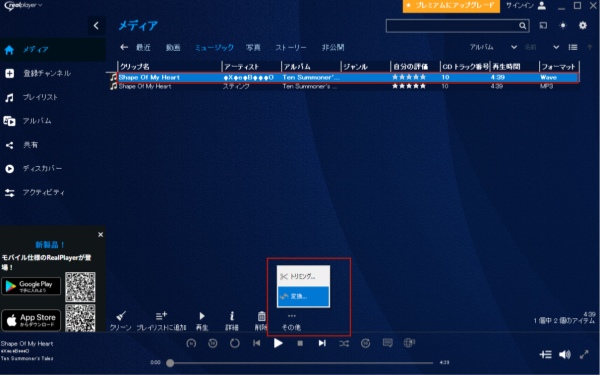Click the cast to device icon
This screenshot has height=375, width=600.
543,26
